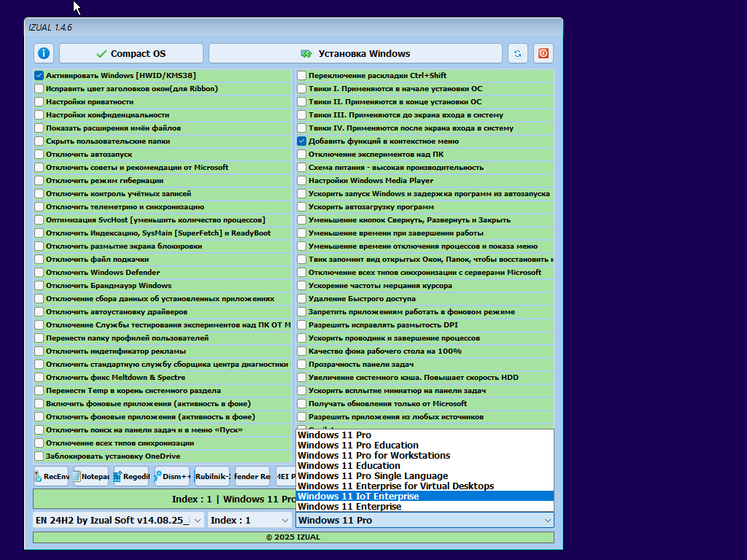The image size is (747, 560).
Task: Select Windows 11 Enterprise for Virtual Desktops
Action: coord(425,486)
